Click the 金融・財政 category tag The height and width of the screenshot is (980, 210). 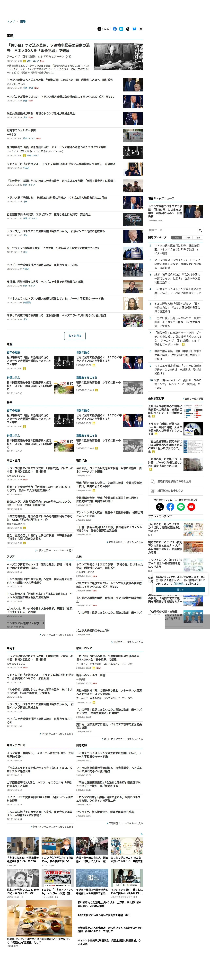28,88
